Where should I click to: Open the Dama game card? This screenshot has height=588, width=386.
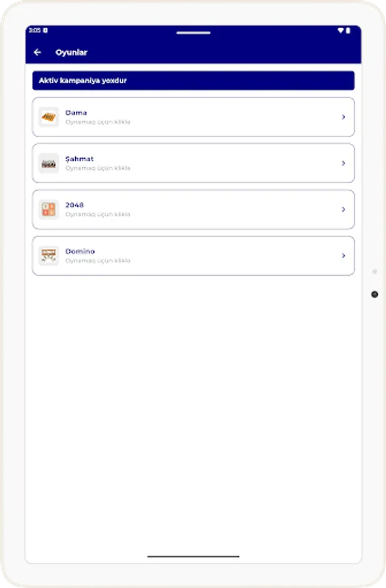tap(193, 116)
